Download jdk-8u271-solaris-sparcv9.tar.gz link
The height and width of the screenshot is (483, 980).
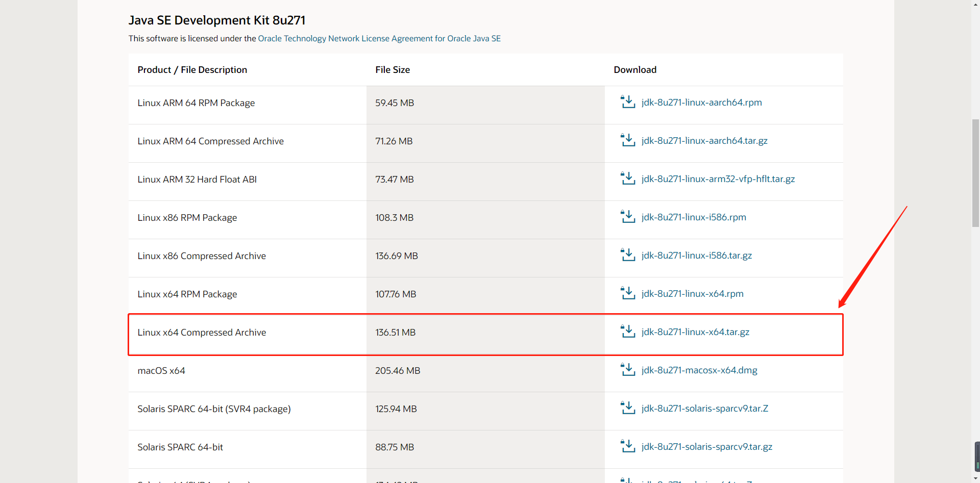(x=707, y=447)
